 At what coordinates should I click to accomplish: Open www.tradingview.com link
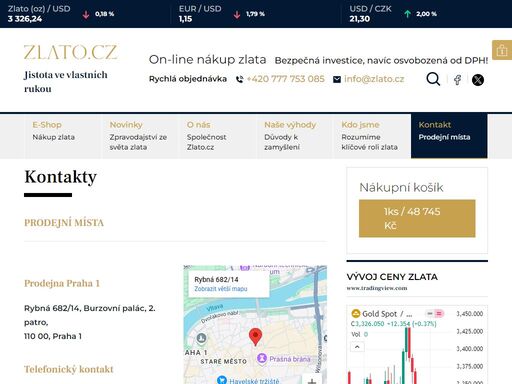coord(377,288)
